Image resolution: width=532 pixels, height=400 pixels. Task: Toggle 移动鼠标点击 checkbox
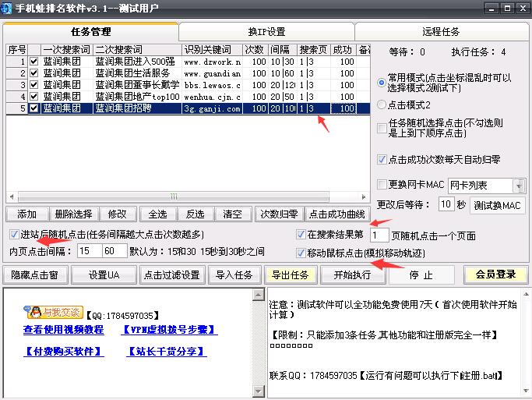(301, 253)
